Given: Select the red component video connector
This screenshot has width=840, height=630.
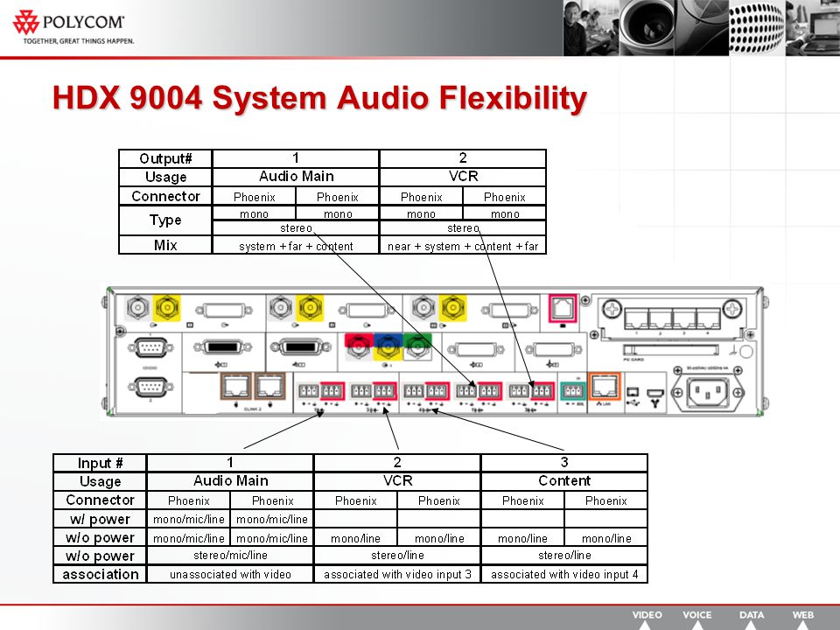Looking at the screenshot, I should tap(358, 345).
